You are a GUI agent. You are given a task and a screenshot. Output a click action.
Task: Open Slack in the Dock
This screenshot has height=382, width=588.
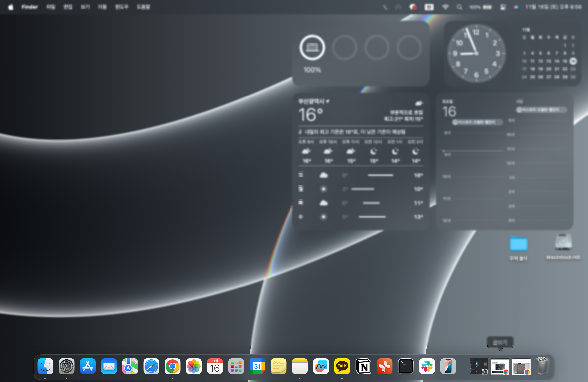point(427,366)
